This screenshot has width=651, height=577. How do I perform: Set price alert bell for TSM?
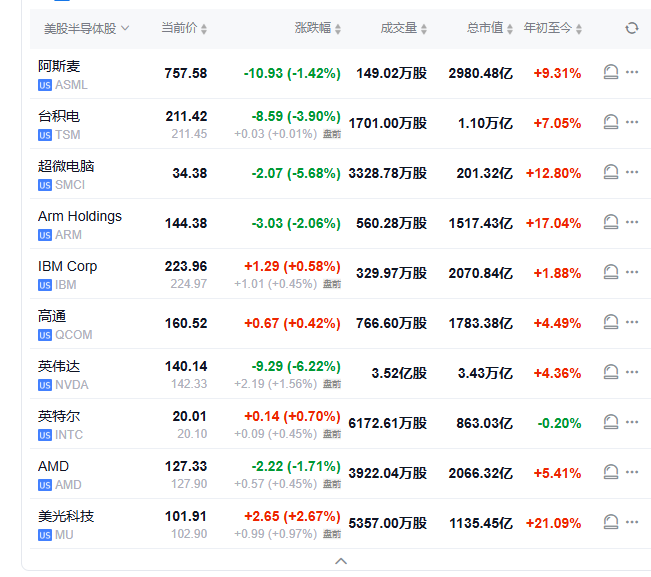[x=611, y=122]
